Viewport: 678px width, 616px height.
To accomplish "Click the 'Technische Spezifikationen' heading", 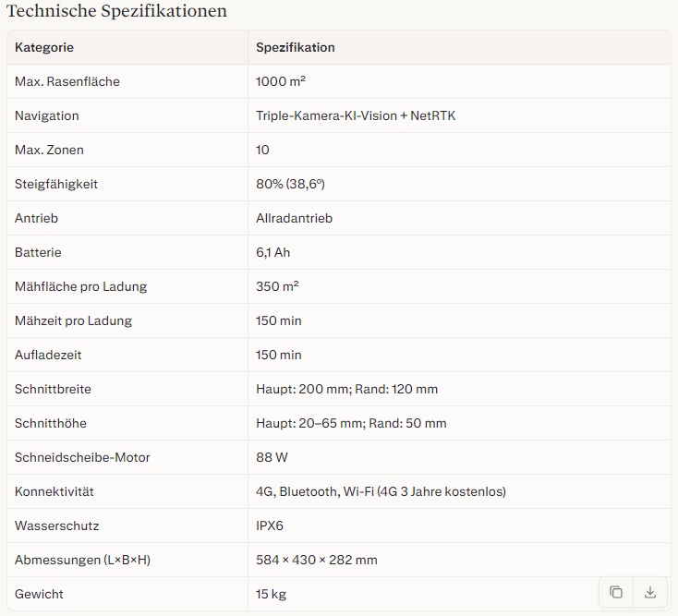I will pyautogui.click(x=116, y=11).
